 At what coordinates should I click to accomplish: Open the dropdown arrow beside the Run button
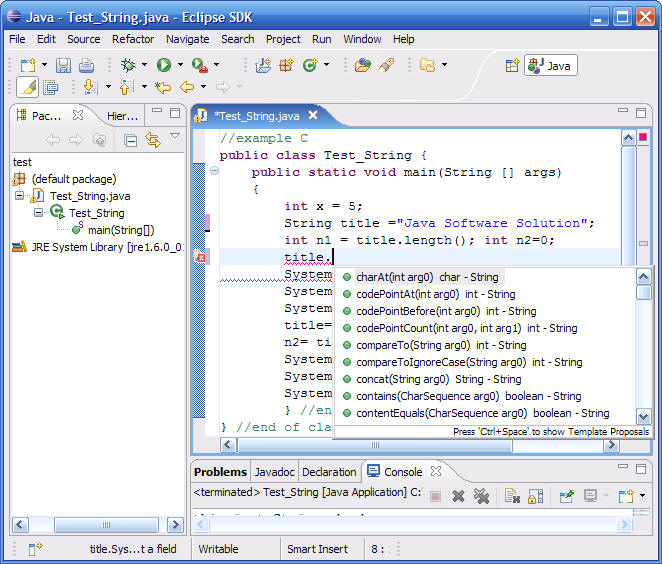[180, 66]
